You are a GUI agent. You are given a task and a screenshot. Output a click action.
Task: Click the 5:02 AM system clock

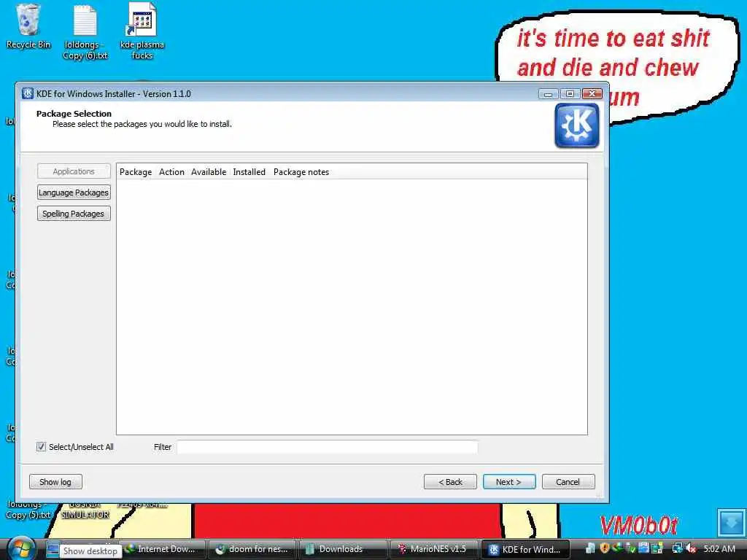[x=719, y=548]
